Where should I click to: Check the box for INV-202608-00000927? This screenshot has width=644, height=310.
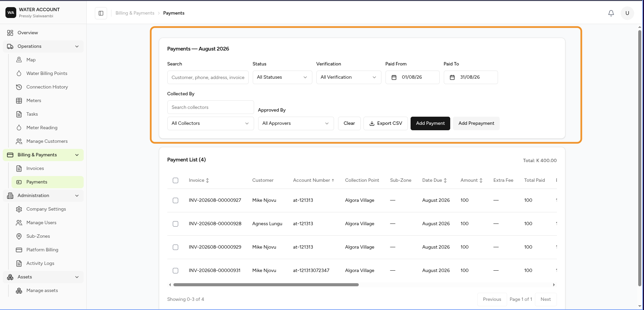(175, 200)
